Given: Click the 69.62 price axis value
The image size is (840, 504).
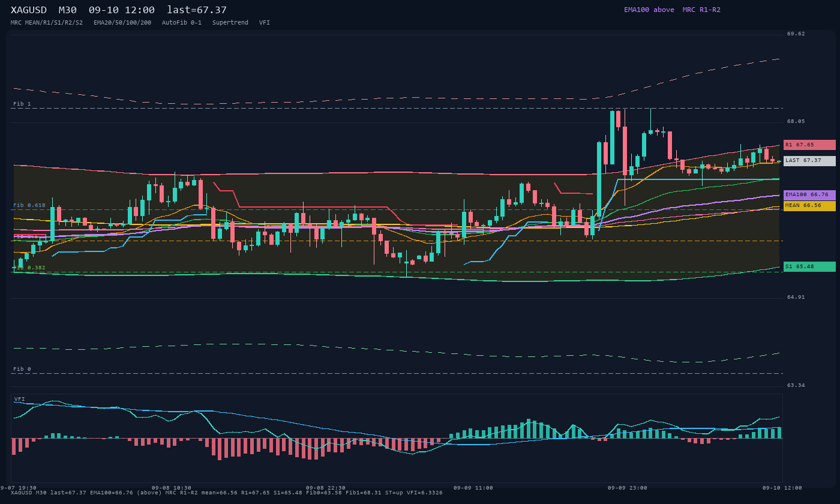Looking at the screenshot, I should 796,34.
